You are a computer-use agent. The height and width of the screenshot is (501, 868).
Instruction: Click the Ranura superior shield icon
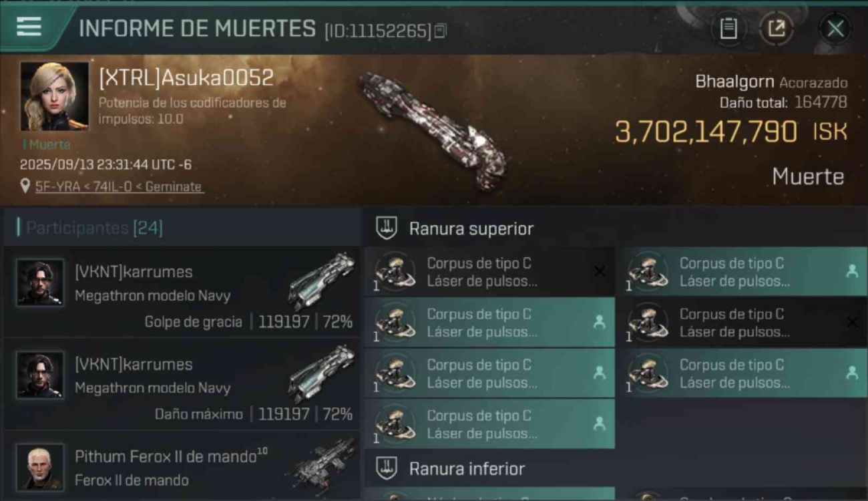(x=387, y=228)
